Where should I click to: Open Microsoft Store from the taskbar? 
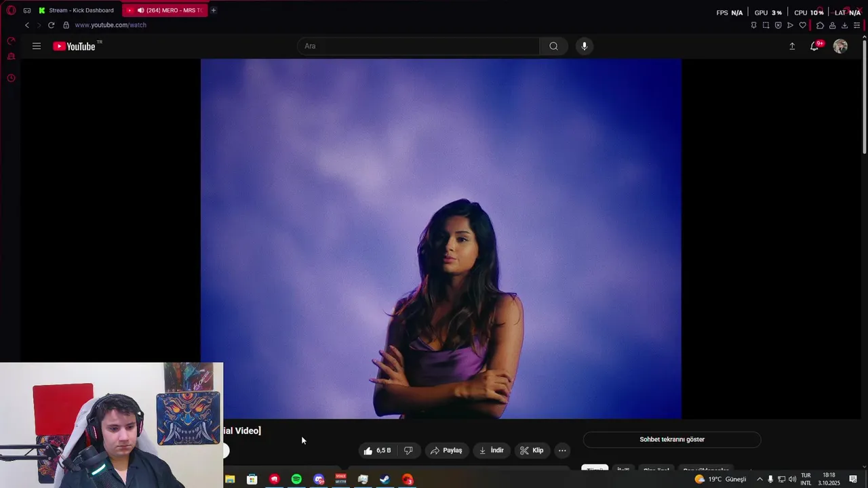click(252, 479)
